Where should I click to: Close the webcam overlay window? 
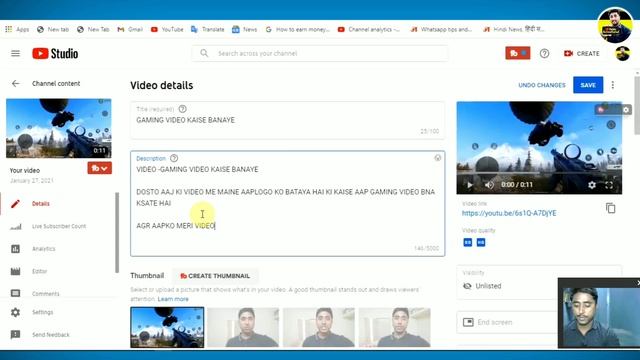coord(638,282)
